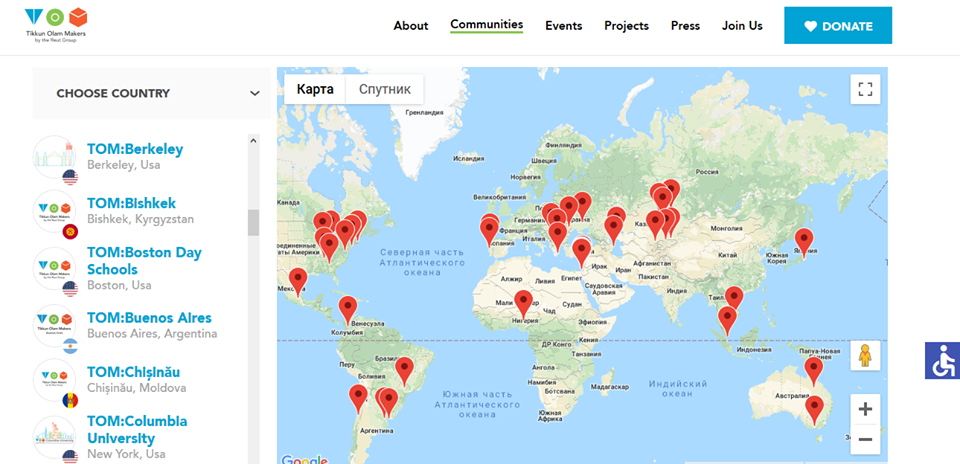This screenshot has width=960, height=464.
Task: Toggle fullscreen map view
Action: click(865, 89)
